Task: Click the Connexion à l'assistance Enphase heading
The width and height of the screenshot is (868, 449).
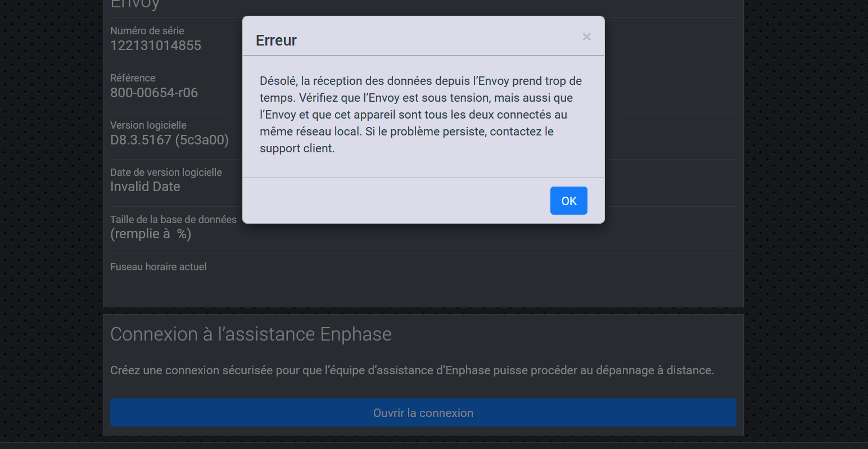Action: coord(251,334)
